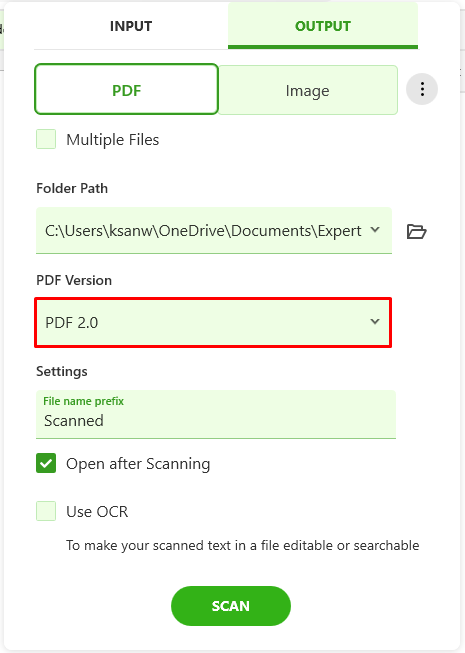Screen dimensions: 465x653
Task: Check the Multiple Files checkbox
Action: 46,139
